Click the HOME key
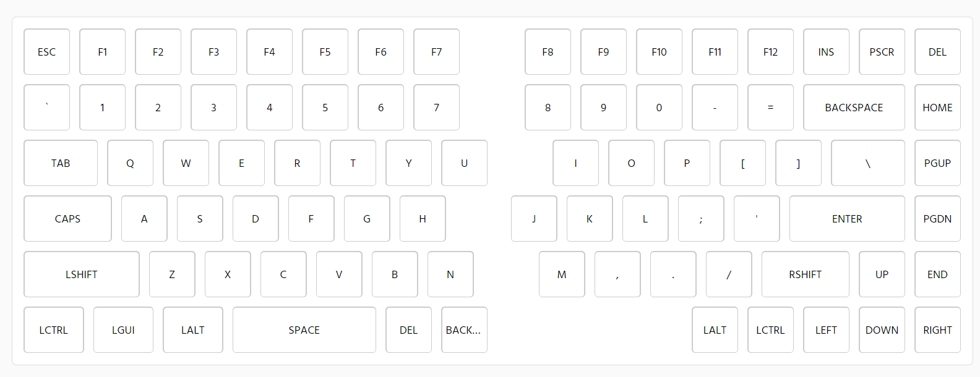The height and width of the screenshot is (377, 980). point(937,108)
